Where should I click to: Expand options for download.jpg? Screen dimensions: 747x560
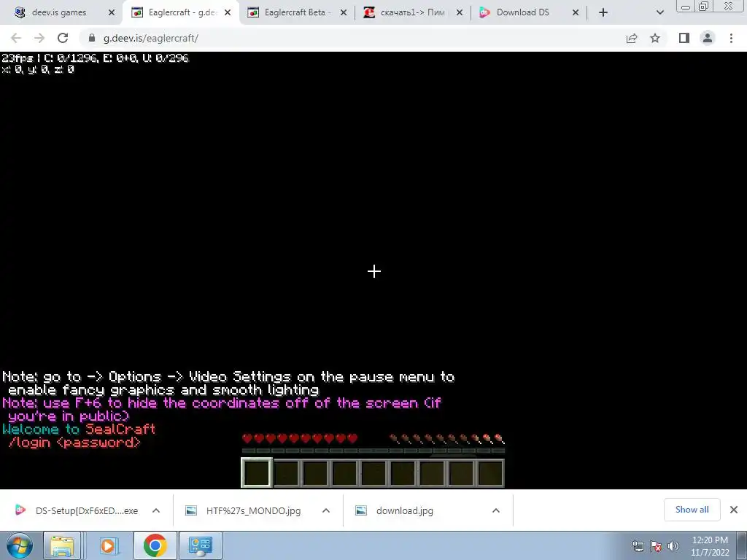[x=496, y=510]
